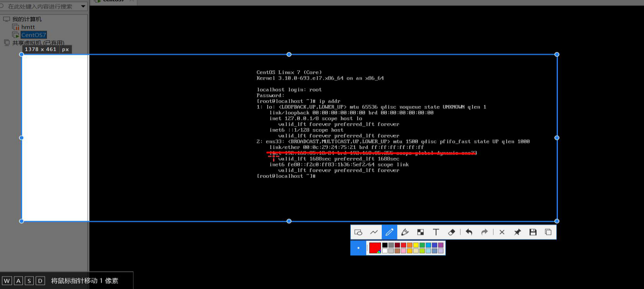The height and width of the screenshot is (289, 644).
Task: Cancel the screenshot with X icon
Action: click(502, 232)
